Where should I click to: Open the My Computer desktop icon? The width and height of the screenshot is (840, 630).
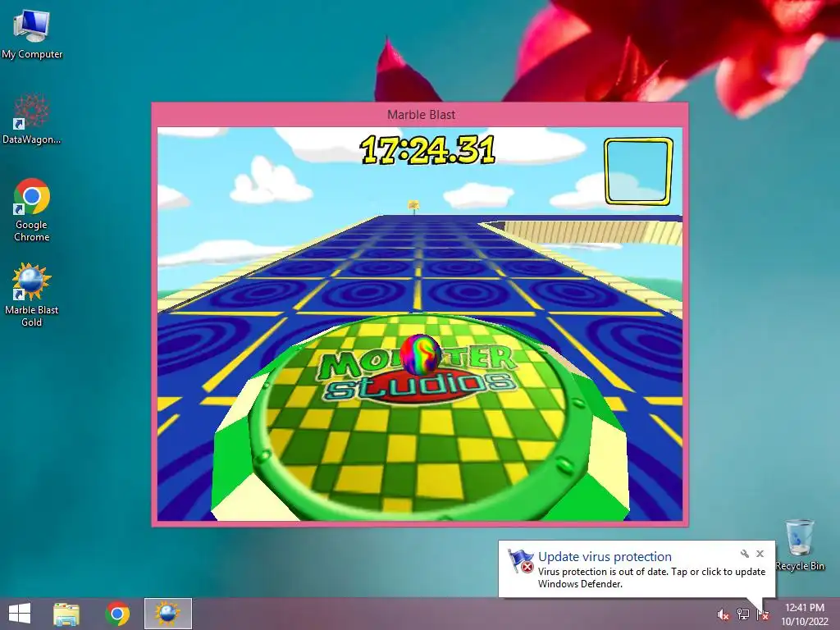coord(32,34)
